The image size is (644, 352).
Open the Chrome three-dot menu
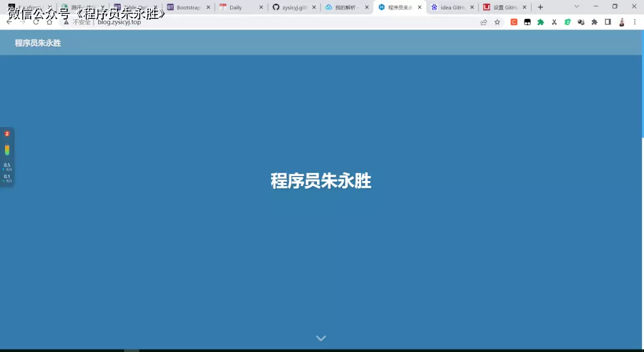635,22
